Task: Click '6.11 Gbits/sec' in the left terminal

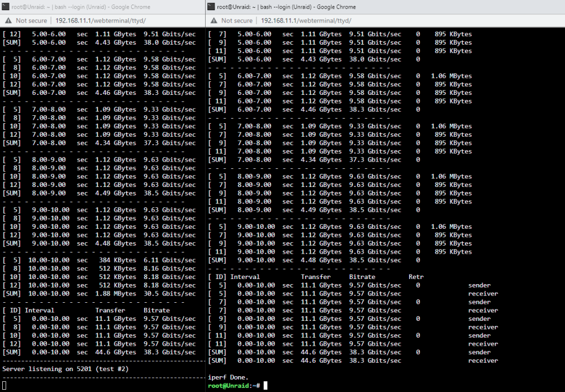Action: [169, 260]
